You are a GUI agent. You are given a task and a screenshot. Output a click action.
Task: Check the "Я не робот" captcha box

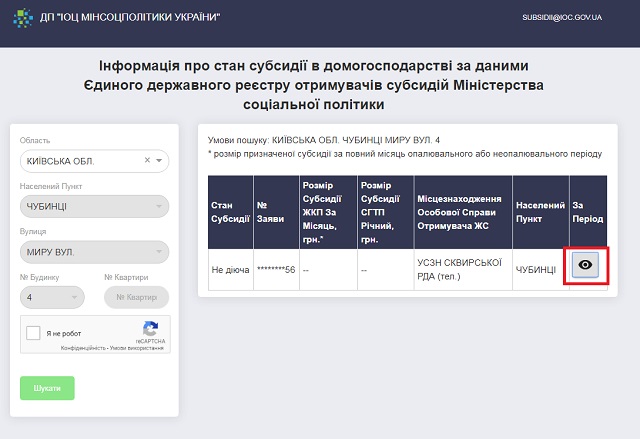tap(34, 334)
